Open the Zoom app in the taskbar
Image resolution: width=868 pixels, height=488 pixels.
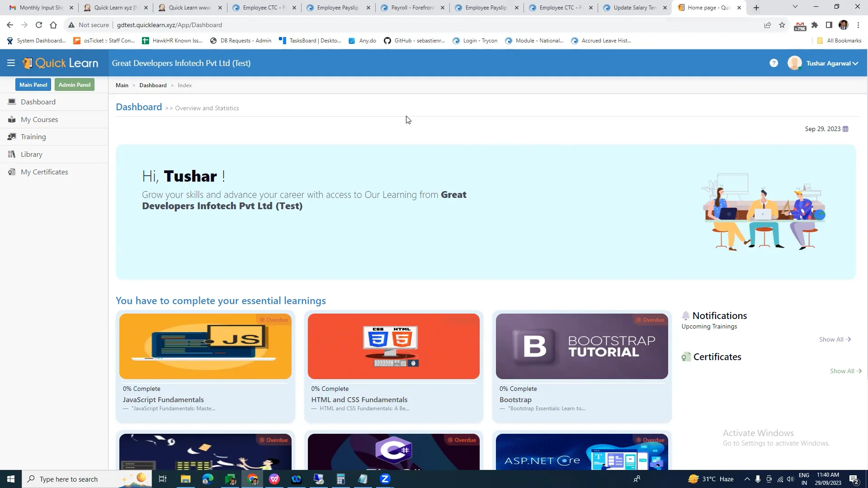385,479
